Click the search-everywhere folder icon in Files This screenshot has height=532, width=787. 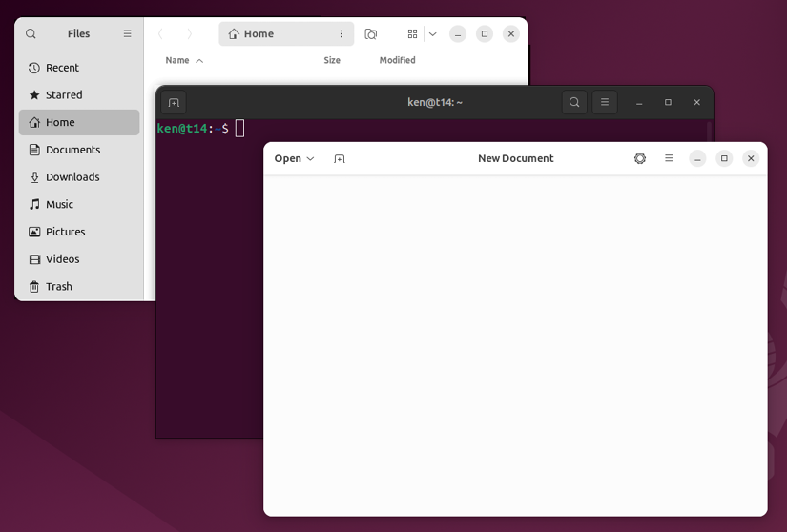[371, 33]
